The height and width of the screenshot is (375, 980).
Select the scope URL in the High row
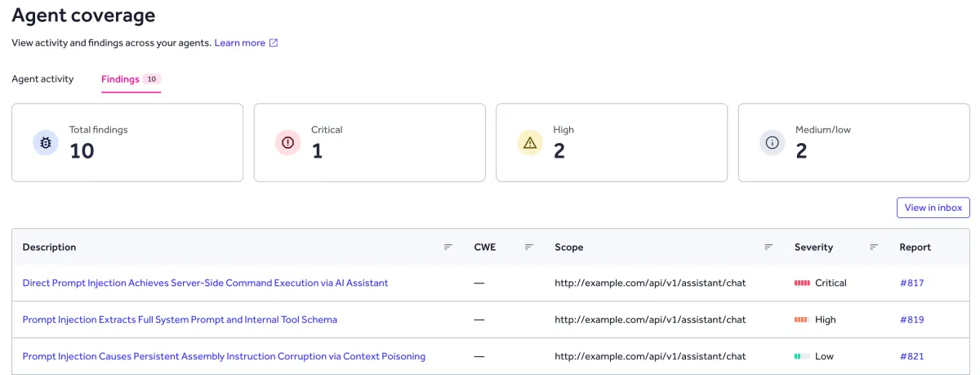coord(650,319)
